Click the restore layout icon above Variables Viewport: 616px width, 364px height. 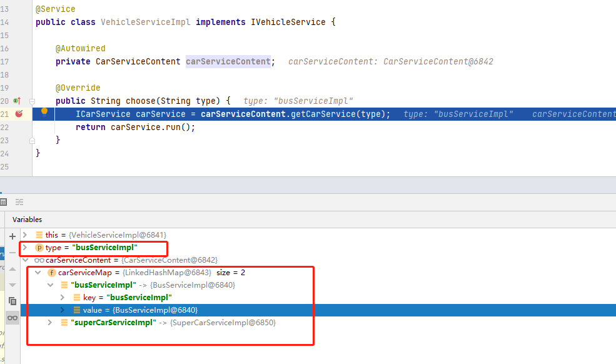(x=19, y=202)
